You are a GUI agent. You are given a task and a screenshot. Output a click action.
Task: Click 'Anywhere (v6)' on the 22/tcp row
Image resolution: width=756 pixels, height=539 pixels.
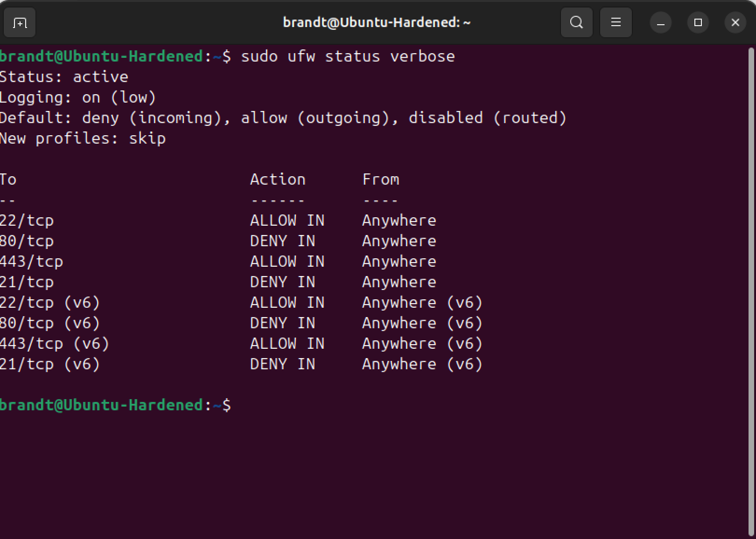(x=422, y=303)
